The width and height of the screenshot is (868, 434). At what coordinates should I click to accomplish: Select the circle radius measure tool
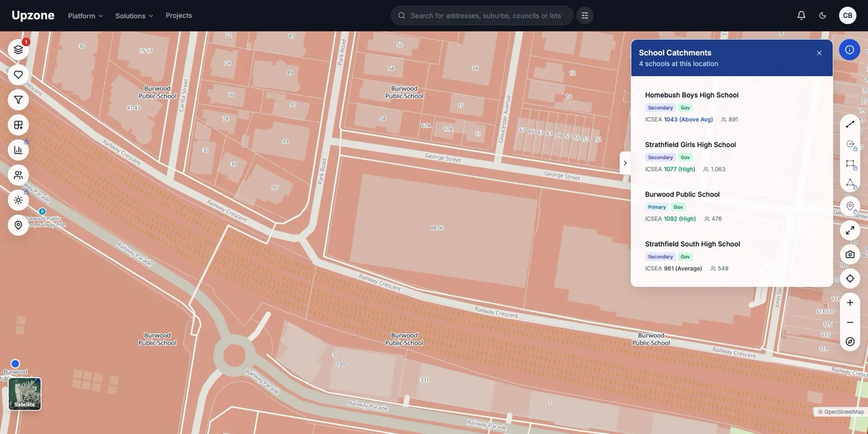850,144
